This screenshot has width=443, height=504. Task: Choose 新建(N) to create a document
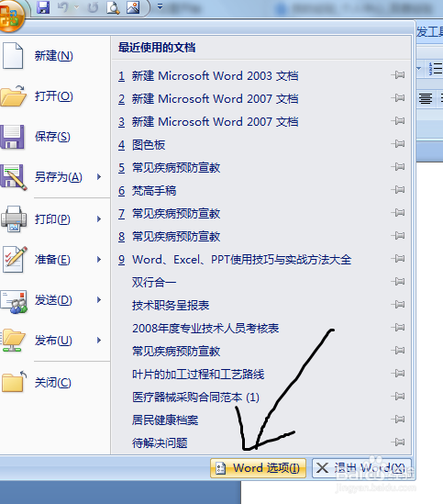click(x=55, y=56)
